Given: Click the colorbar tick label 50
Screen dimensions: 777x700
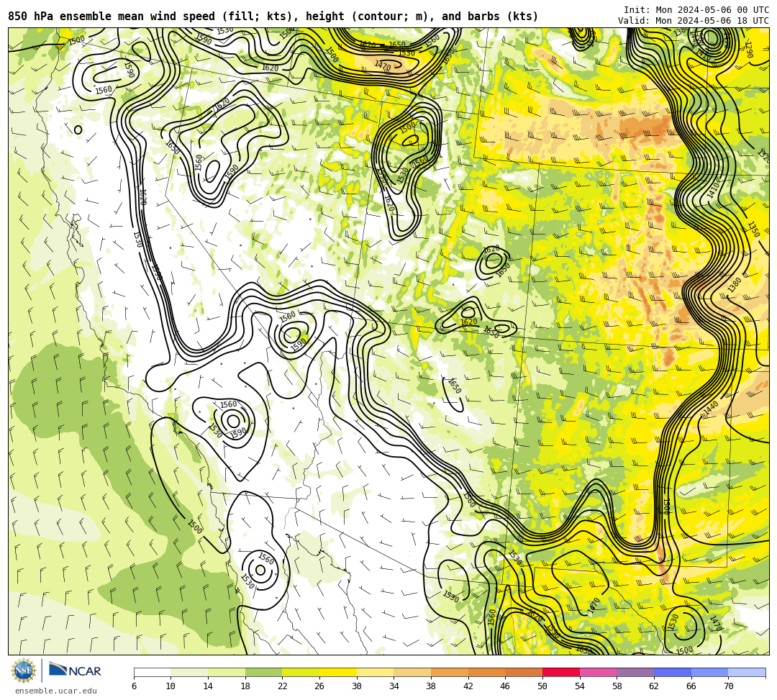Looking at the screenshot, I should pos(542,686).
